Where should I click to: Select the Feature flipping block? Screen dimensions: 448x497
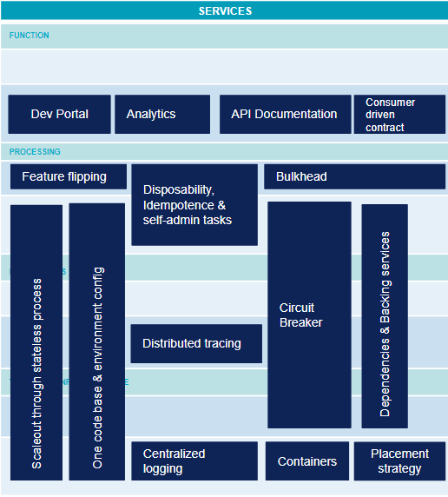click(69, 176)
